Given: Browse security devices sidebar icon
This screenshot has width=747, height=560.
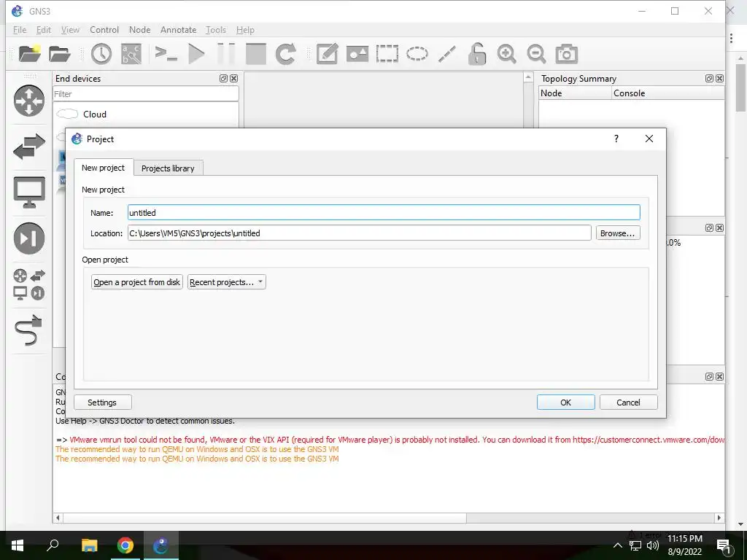Looking at the screenshot, I should pos(29,238).
